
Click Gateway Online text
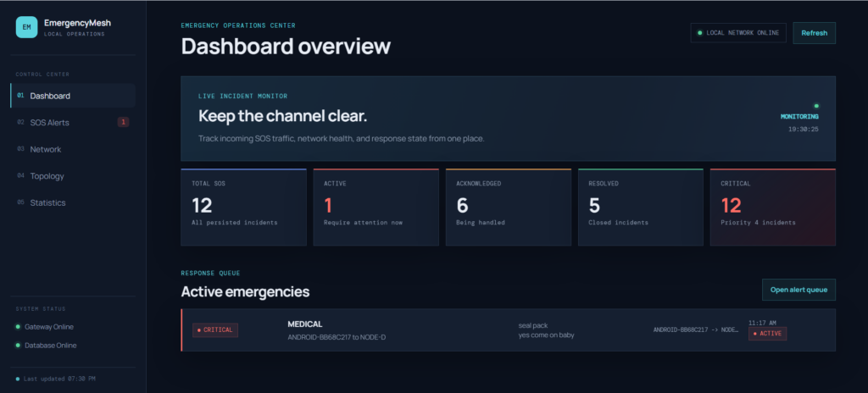click(48, 327)
